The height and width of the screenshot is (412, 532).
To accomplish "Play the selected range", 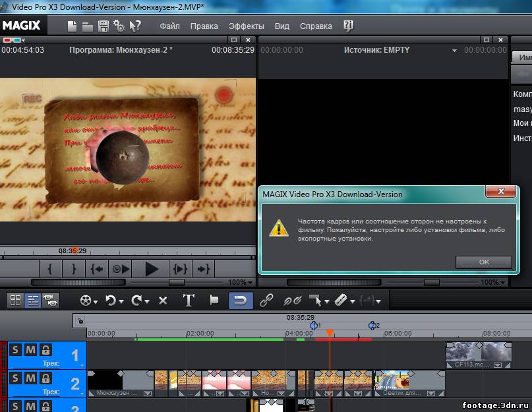I will [x=180, y=269].
